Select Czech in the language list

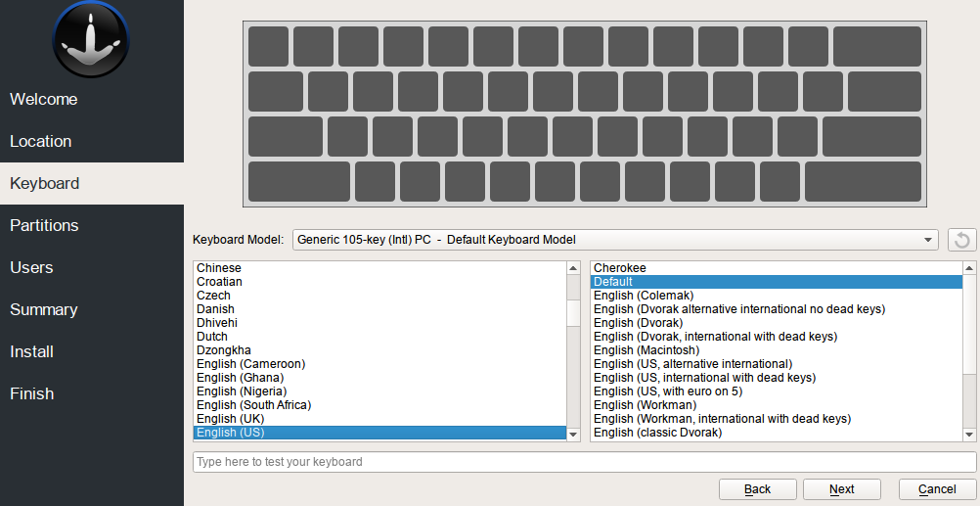point(379,296)
